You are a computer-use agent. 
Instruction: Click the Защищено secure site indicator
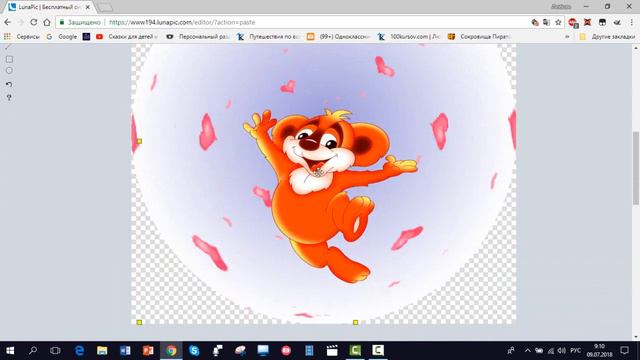coord(80,22)
